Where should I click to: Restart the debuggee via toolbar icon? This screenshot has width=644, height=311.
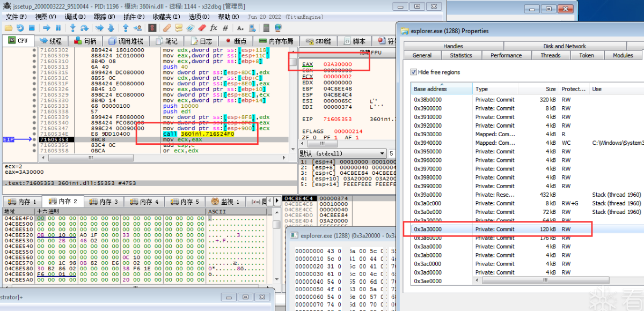tap(20, 28)
